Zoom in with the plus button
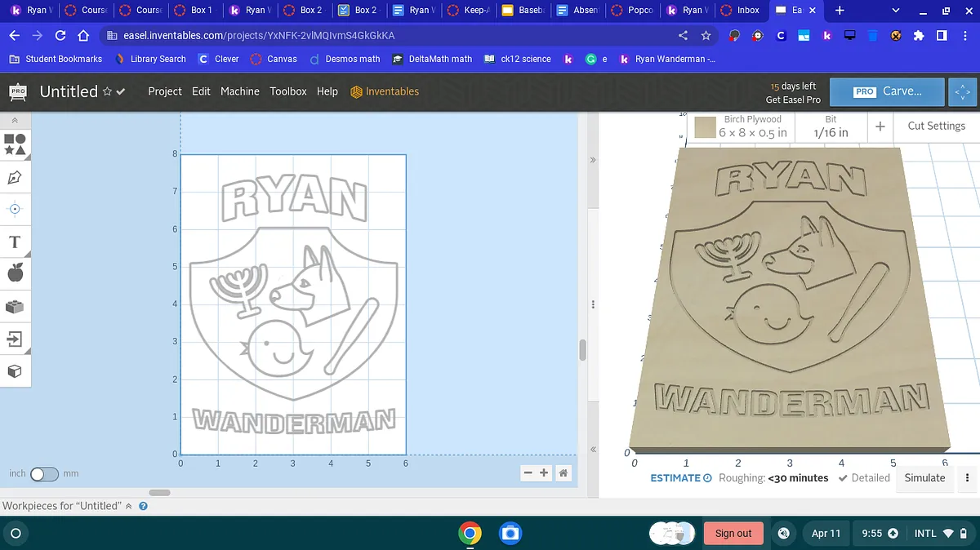 544,472
